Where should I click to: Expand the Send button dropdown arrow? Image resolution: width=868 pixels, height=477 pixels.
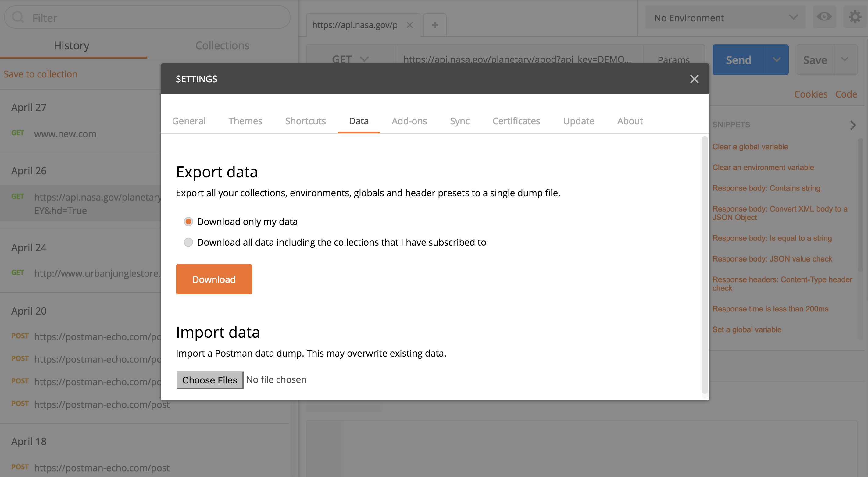point(777,60)
